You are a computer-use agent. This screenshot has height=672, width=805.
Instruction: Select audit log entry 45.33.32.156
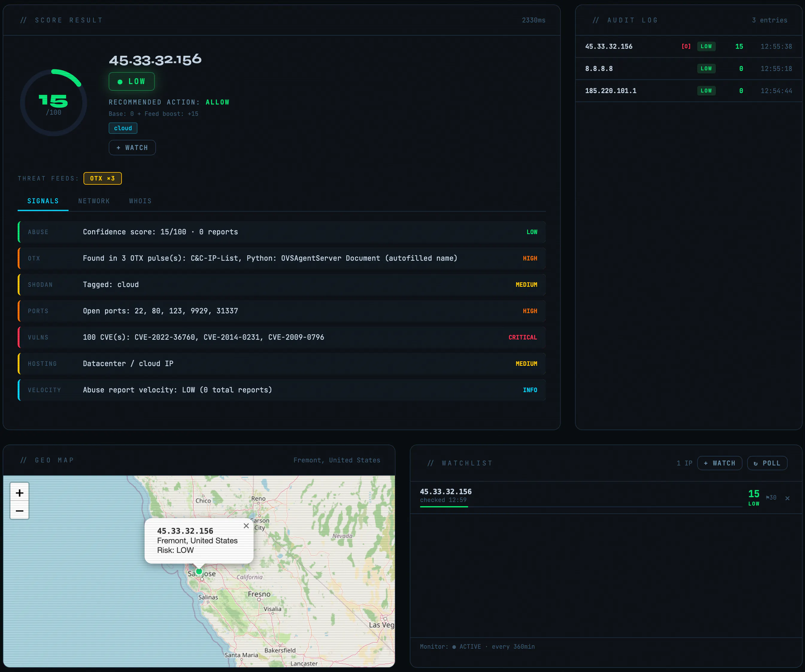pos(689,46)
